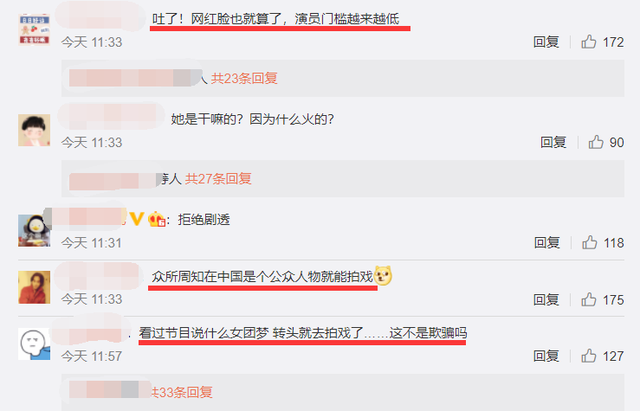Click the crown membership badge icon
This screenshot has height=411, width=640.
pos(156,219)
